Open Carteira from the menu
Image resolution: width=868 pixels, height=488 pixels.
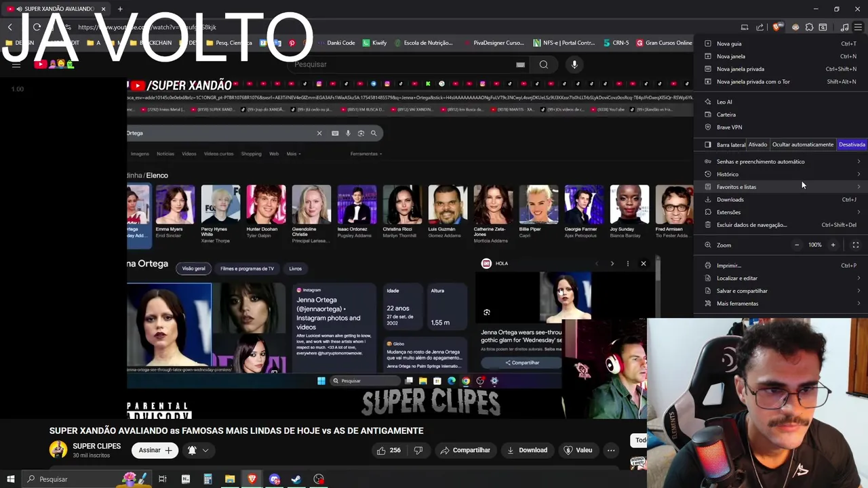(x=781, y=115)
